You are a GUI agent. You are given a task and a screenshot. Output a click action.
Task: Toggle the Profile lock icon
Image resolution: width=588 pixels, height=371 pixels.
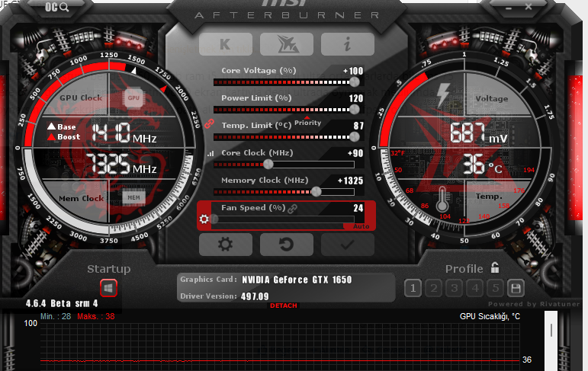click(x=495, y=267)
